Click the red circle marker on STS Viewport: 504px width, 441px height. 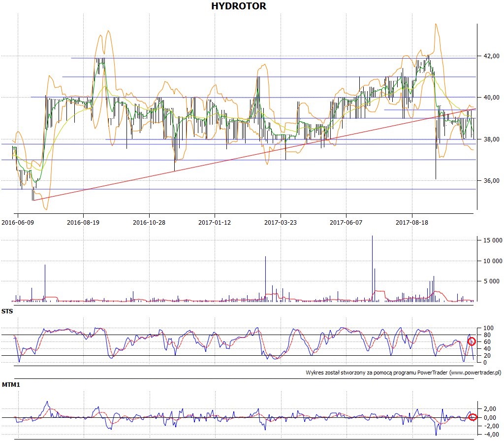tap(472, 341)
